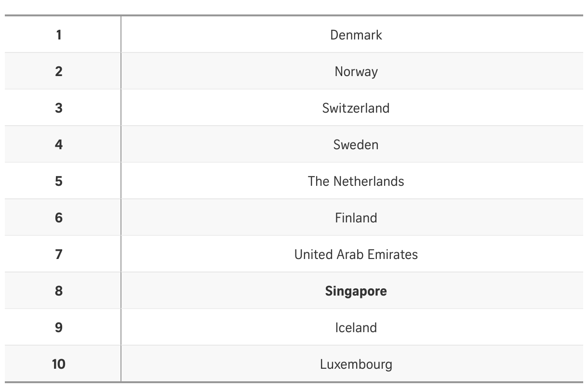This screenshot has width=588, height=388.
Task: Click rank number 5 cell
Action: (x=59, y=181)
